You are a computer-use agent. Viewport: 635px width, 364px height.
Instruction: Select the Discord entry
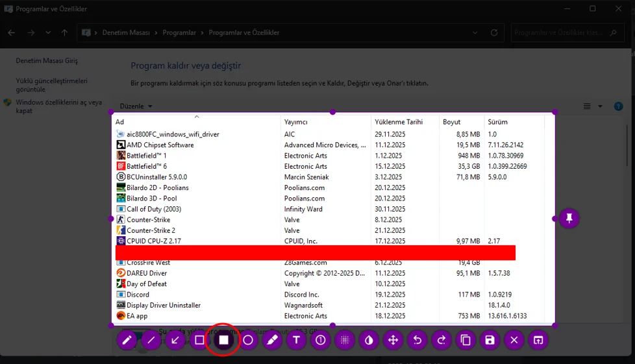[330, 295]
